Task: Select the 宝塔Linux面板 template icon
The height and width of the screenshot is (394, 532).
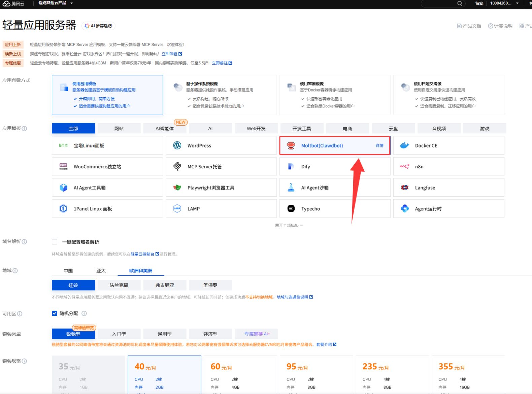Action: coord(63,145)
